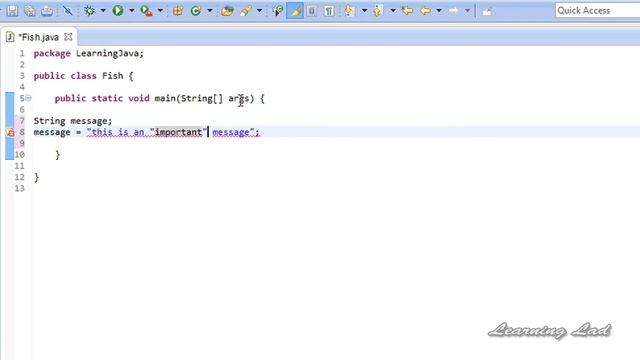Open the Run dropdown arrow
640x360 pixels.
pyautogui.click(x=131, y=11)
